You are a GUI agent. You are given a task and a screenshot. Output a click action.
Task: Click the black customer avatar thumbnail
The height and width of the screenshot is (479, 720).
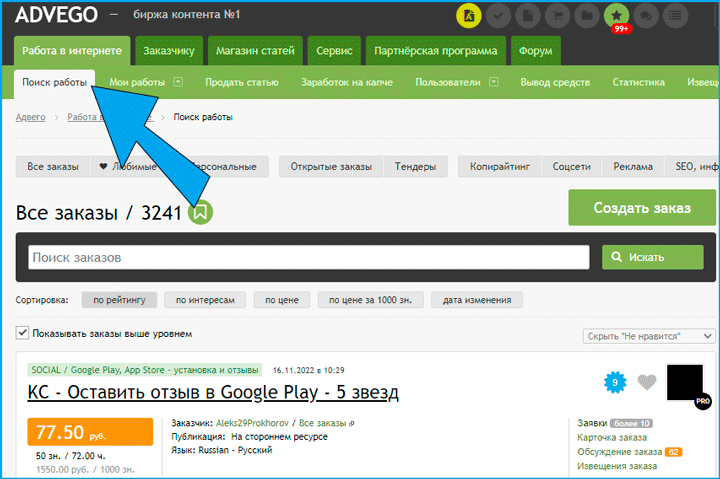point(685,383)
